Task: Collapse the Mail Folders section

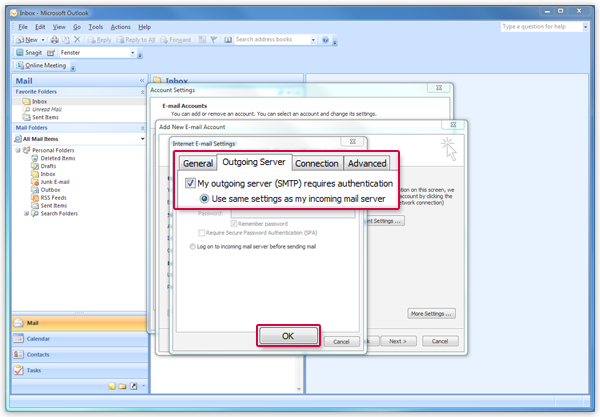Action: tap(142, 128)
